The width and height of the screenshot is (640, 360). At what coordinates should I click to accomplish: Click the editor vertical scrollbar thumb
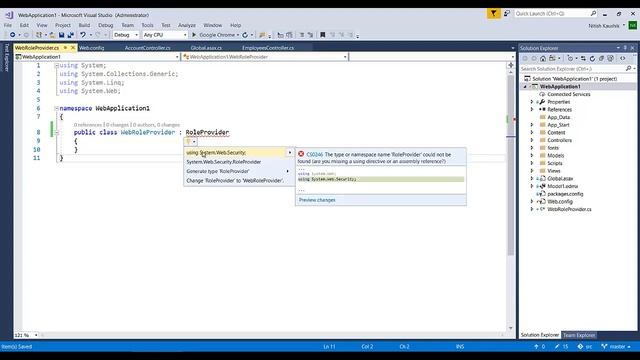pyautogui.click(x=510, y=165)
